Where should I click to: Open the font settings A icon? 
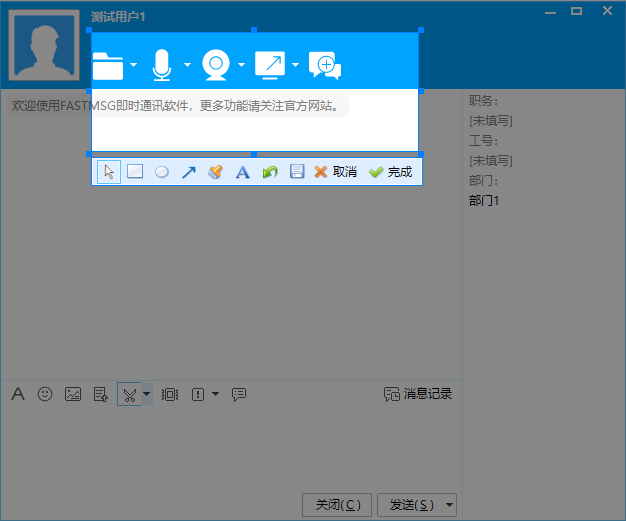(x=18, y=394)
